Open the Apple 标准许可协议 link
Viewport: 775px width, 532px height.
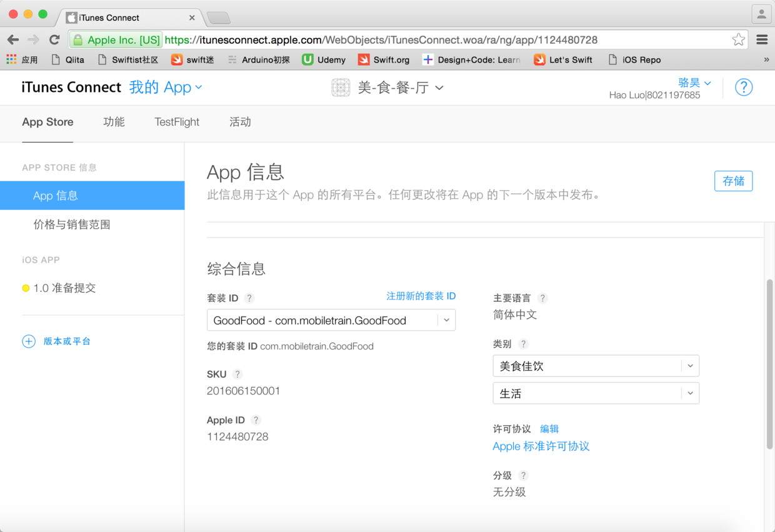(541, 446)
